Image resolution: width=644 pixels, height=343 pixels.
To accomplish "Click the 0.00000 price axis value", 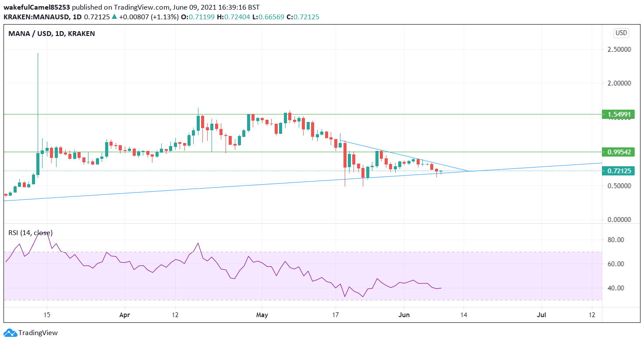I will (x=619, y=220).
